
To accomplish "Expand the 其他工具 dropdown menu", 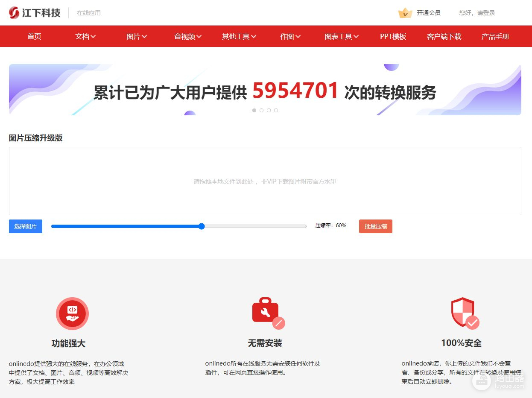I will click(x=239, y=36).
